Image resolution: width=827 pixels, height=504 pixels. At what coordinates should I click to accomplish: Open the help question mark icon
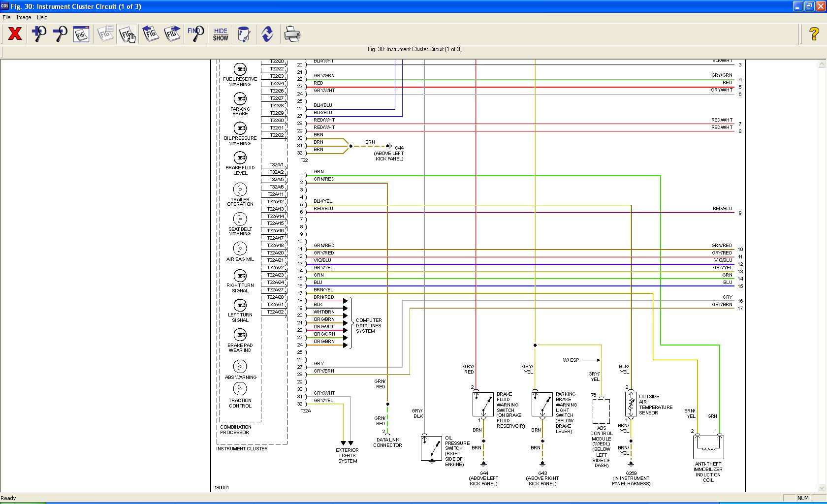coord(814,34)
